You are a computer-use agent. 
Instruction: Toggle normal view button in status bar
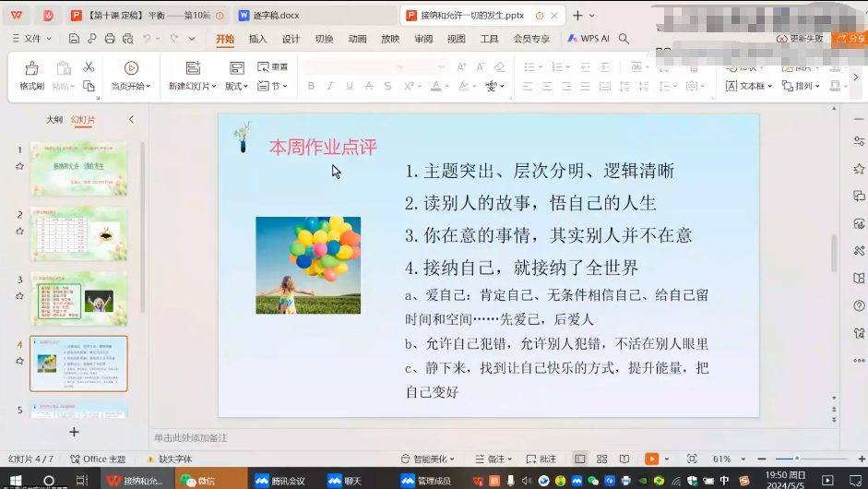(x=580, y=459)
